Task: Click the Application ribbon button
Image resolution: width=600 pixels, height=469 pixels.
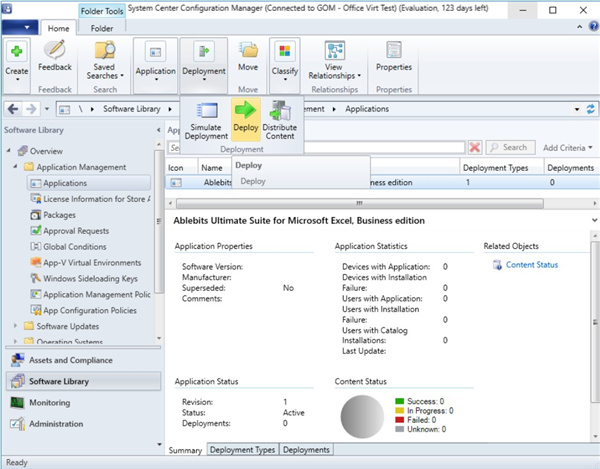Action: point(155,65)
